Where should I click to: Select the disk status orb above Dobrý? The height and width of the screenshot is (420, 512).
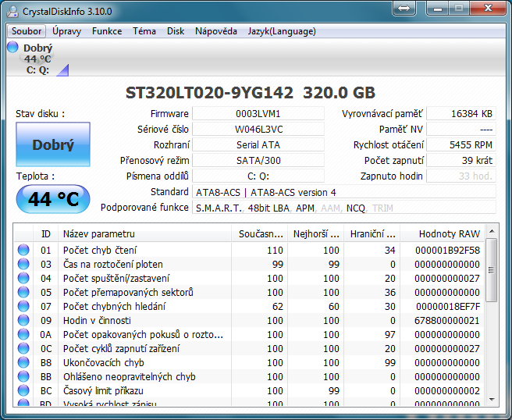(12, 48)
